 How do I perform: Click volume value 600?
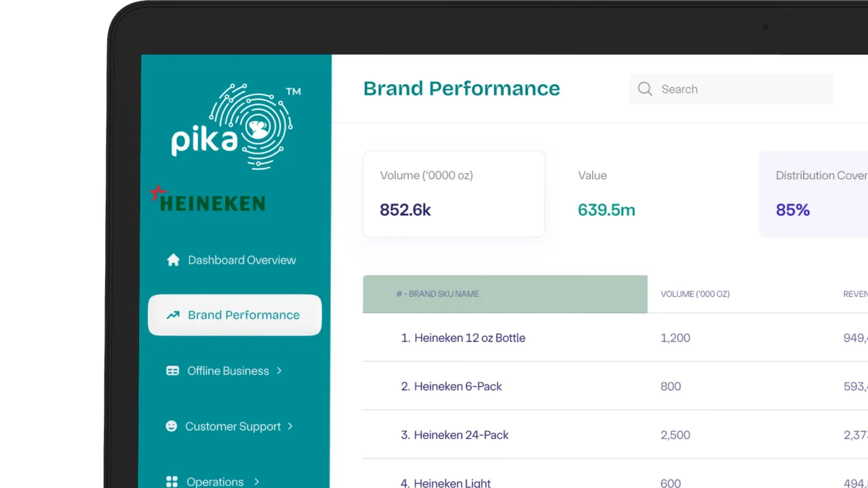tap(671, 483)
